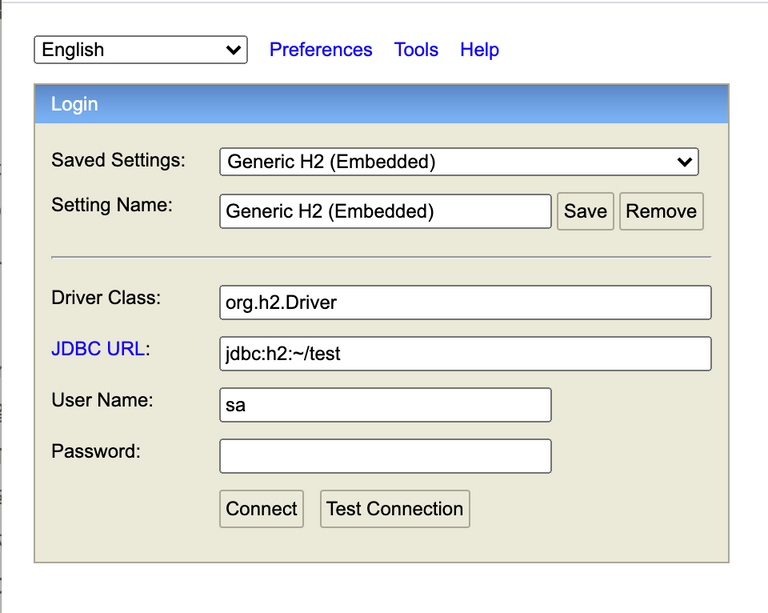The image size is (768, 613).
Task: Expand the Saved Settings dropdown
Action: coord(459,162)
